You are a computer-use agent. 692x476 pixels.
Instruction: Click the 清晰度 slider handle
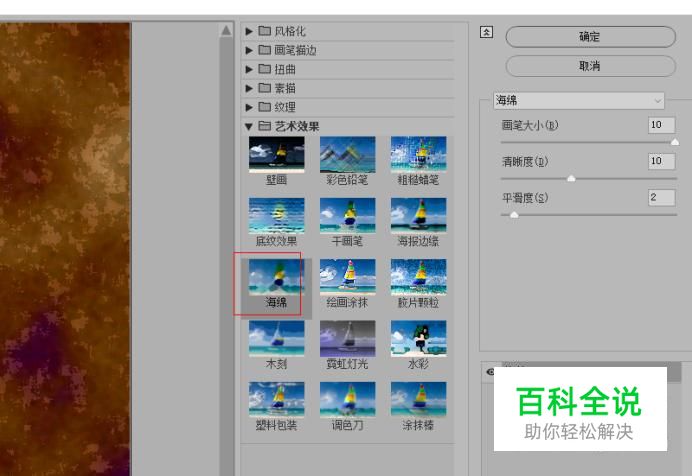(x=571, y=178)
